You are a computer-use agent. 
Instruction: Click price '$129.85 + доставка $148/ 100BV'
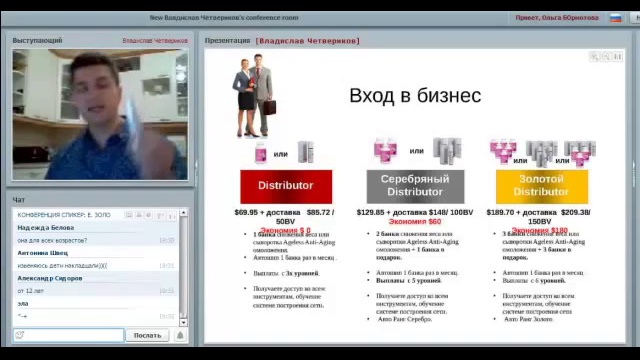pos(415,212)
